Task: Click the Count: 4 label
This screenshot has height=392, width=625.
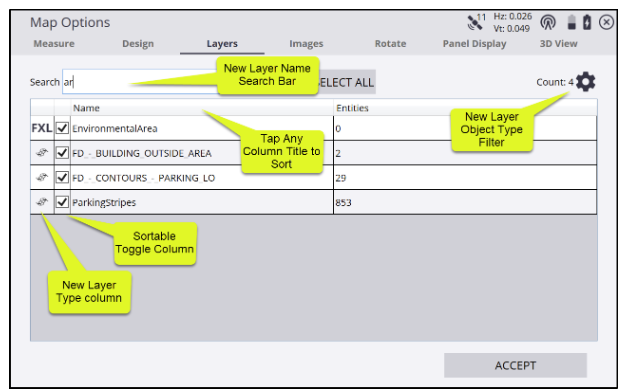Action: point(555,82)
